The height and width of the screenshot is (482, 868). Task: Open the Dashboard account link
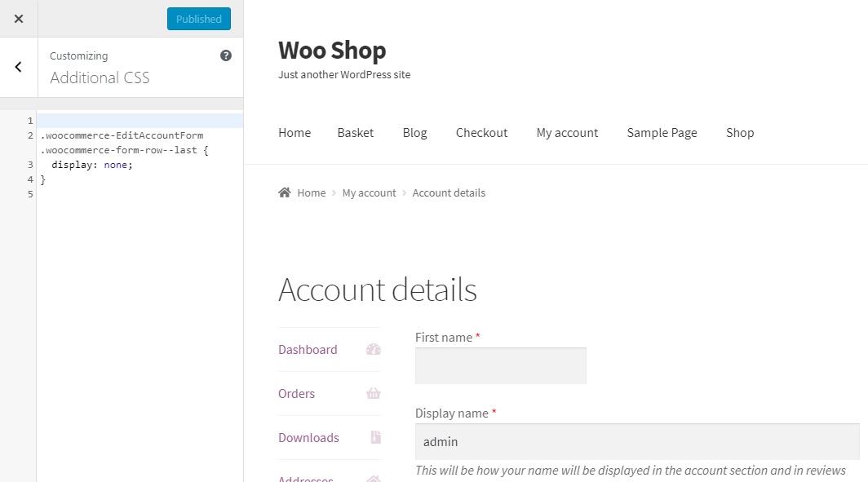(308, 350)
